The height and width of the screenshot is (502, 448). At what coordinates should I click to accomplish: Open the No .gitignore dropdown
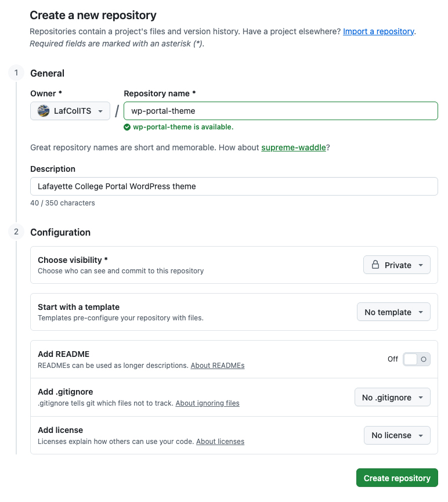[x=392, y=397]
